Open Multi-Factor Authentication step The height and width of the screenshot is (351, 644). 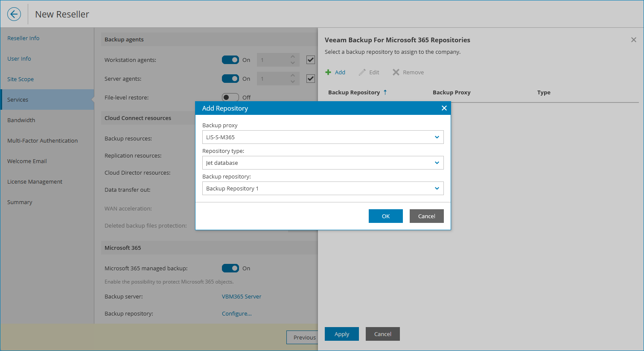(x=42, y=140)
